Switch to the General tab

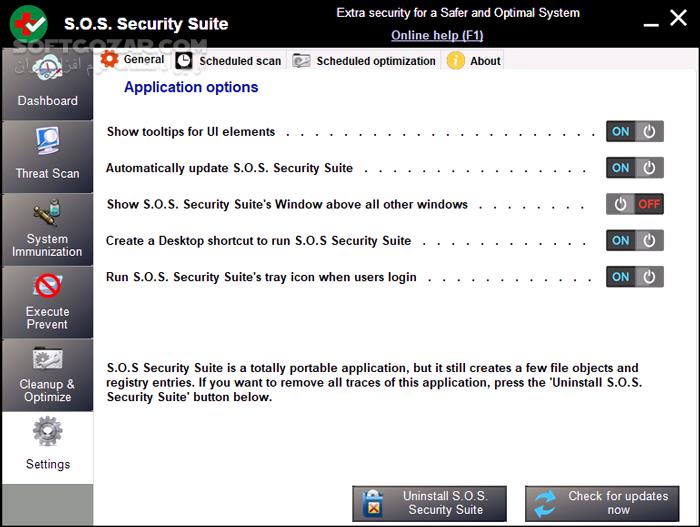coord(133,60)
